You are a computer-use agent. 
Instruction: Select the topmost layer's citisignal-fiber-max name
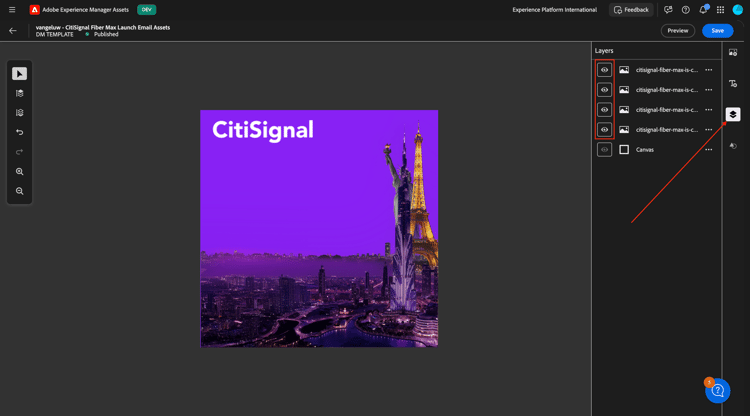(x=667, y=70)
